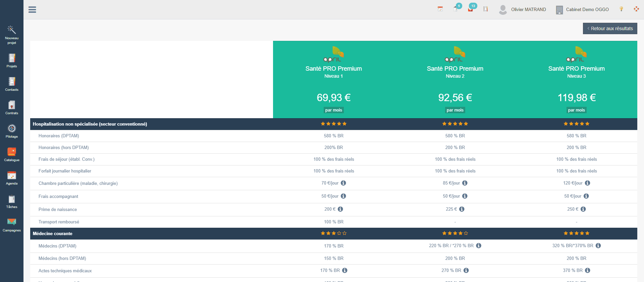Click Honoraires (hors DPTAM) row label
Viewport: 644px width, 282px height.
click(64, 147)
